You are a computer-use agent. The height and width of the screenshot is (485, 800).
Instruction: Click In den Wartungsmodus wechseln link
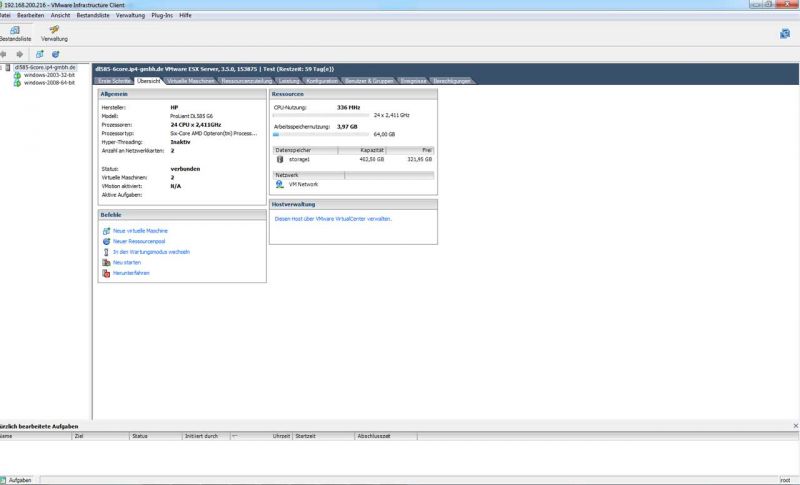[152, 252]
